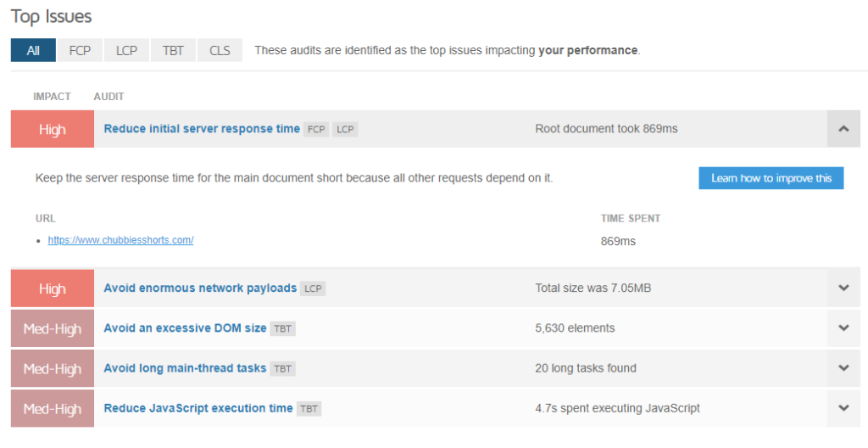Expand the Avoid enormous network payloads row
The width and height of the screenshot is (868, 448).
click(x=843, y=288)
